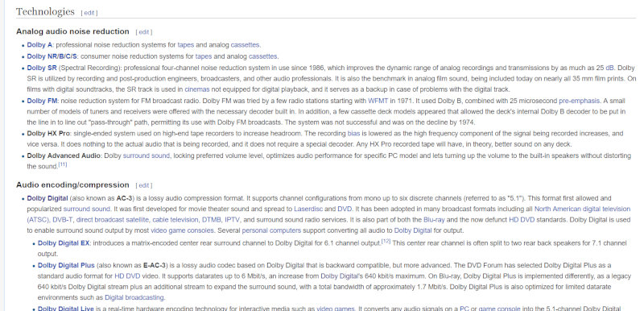Viewport: 644px width, 311px height.
Task: Open the Dolby SR link
Action: [42, 68]
